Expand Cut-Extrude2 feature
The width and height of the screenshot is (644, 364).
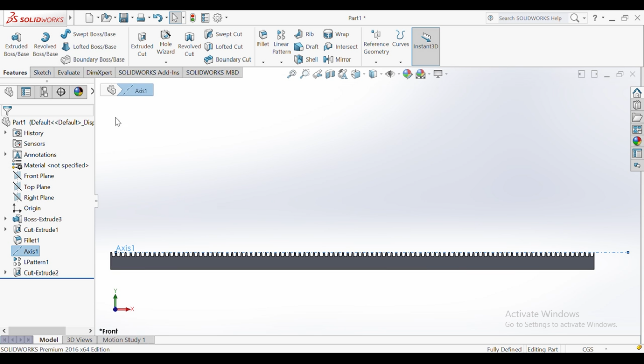click(5, 273)
